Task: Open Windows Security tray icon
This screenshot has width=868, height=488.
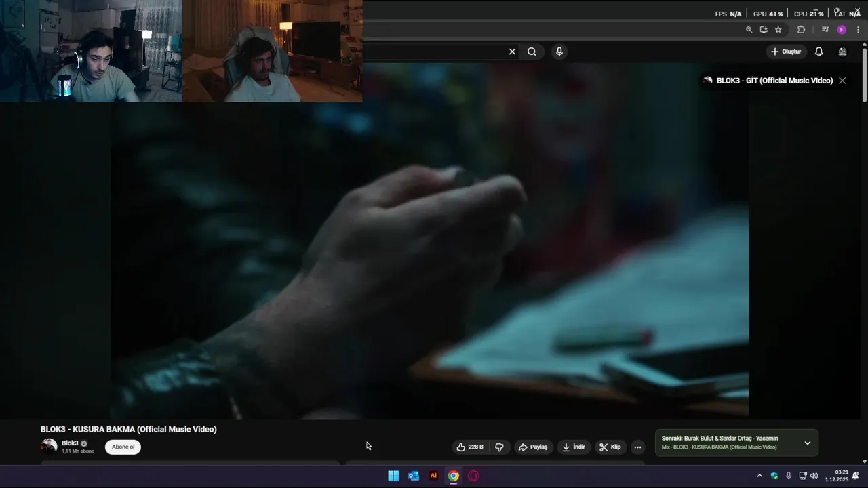Action: point(774,476)
